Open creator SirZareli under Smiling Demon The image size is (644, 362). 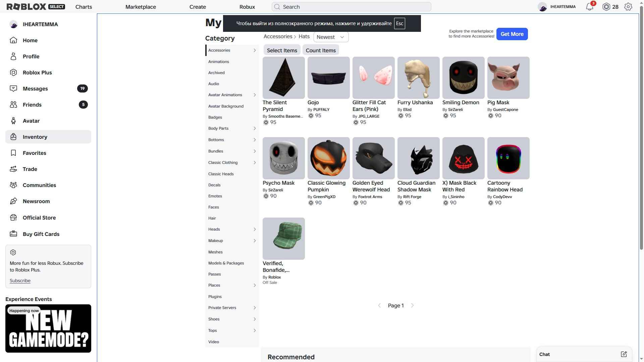click(455, 110)
